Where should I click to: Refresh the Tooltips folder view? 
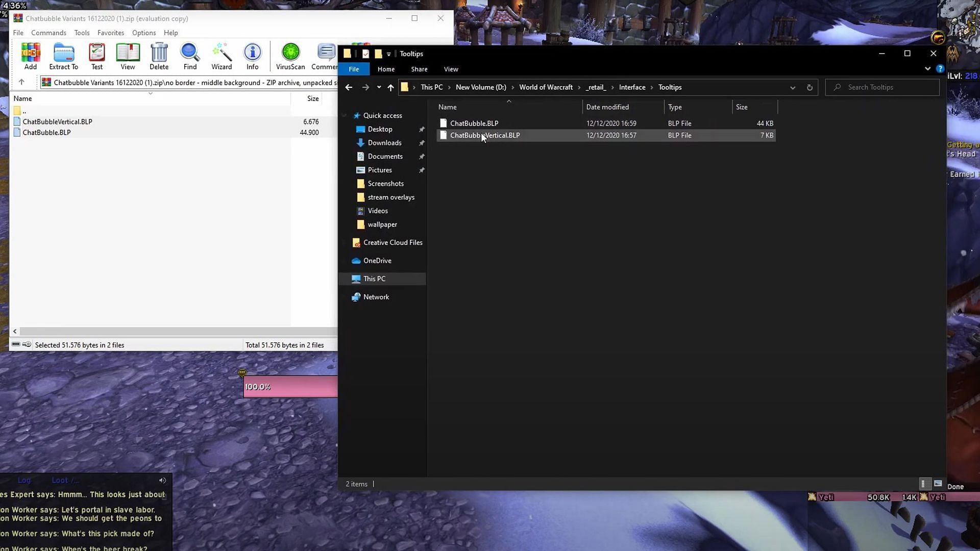pyautogui.click(x=810, y=87)
